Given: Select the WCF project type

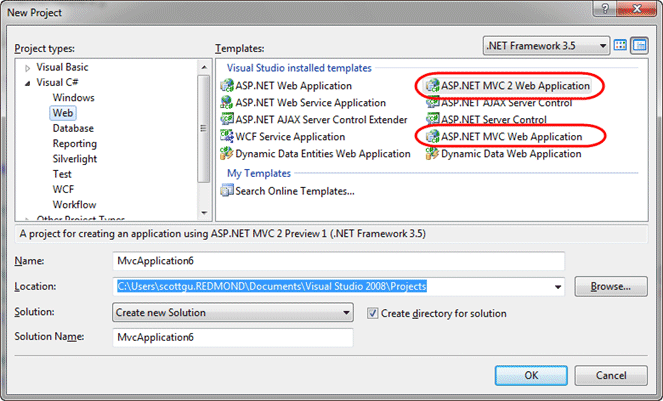Looking at the screenshot, I should [x=63, y=190].
